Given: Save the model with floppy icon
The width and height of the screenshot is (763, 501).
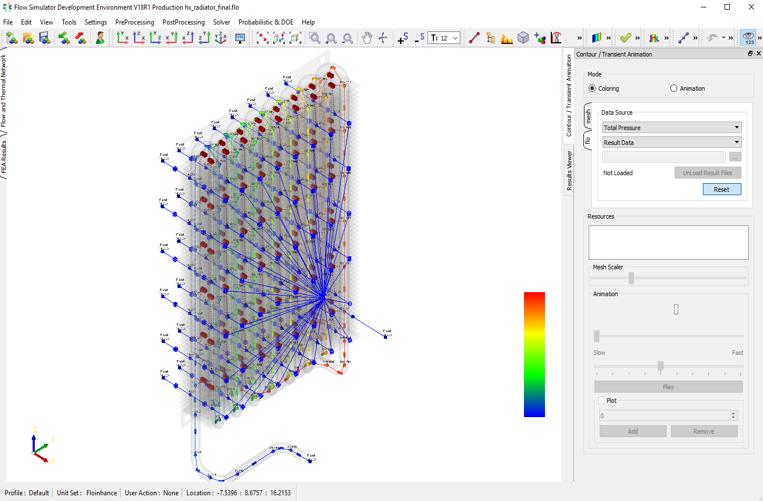Looking at the screenshot, I should click(45, 38).
